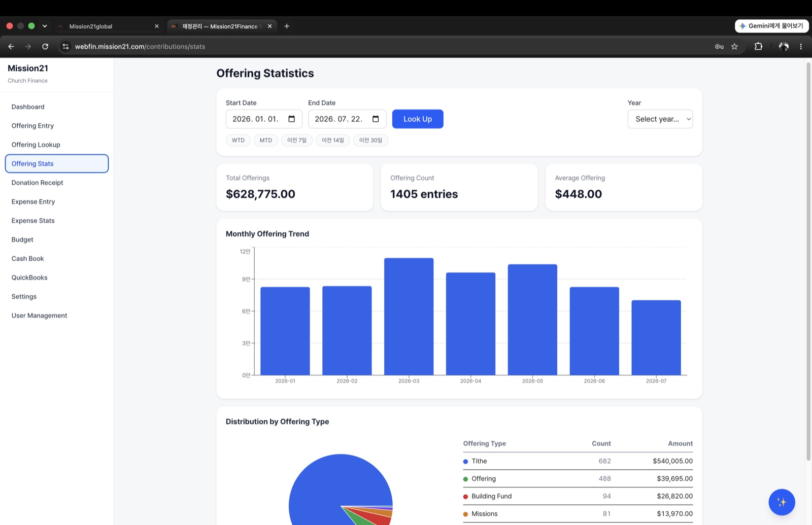The height and width of the screenshot is (525, 812).
Task: Click the 2026-06 bar in the chart
Action: point(594,331)
